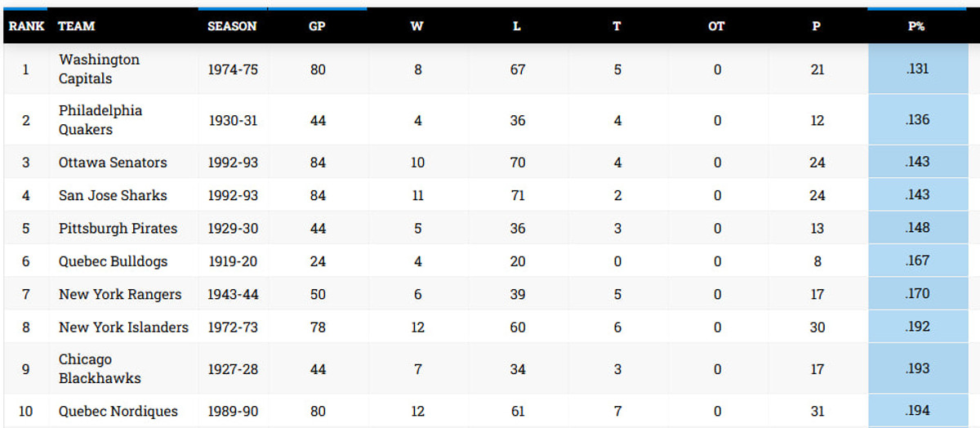Click New York Rangers team name
This screenshot has width=980, height=428.
tap(120, 294)
